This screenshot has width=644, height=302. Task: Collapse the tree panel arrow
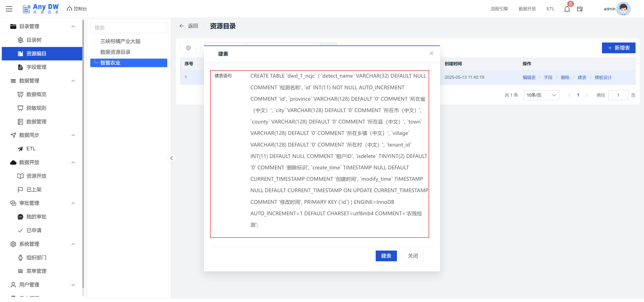point(172,158)
